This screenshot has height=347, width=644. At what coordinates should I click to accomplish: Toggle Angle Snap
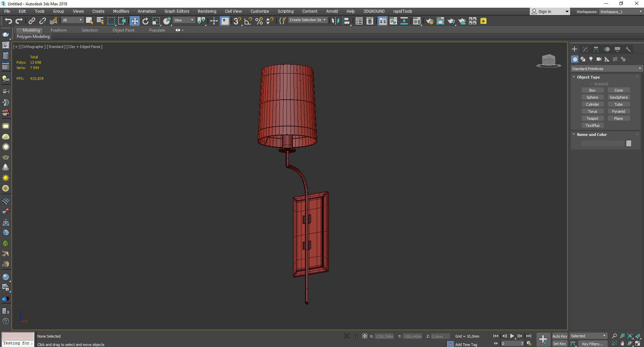(248, 21)
